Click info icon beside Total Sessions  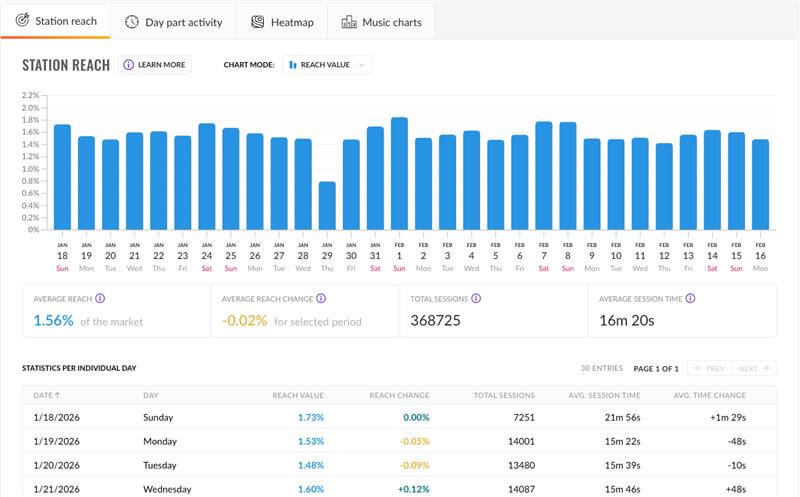click(x=476, y=298)
